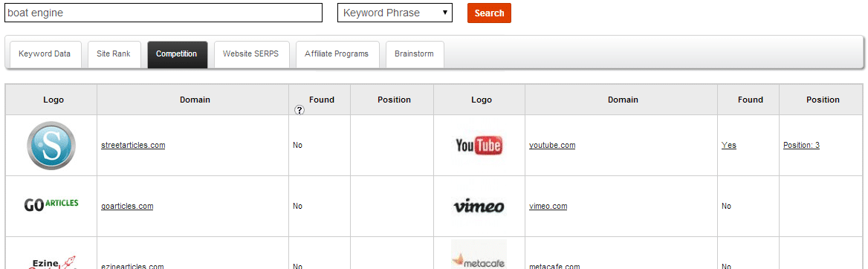Image resolution: width=868 pixels, height=269 pixels.
Task: Click the orange Search button
Action: point(489,13)
